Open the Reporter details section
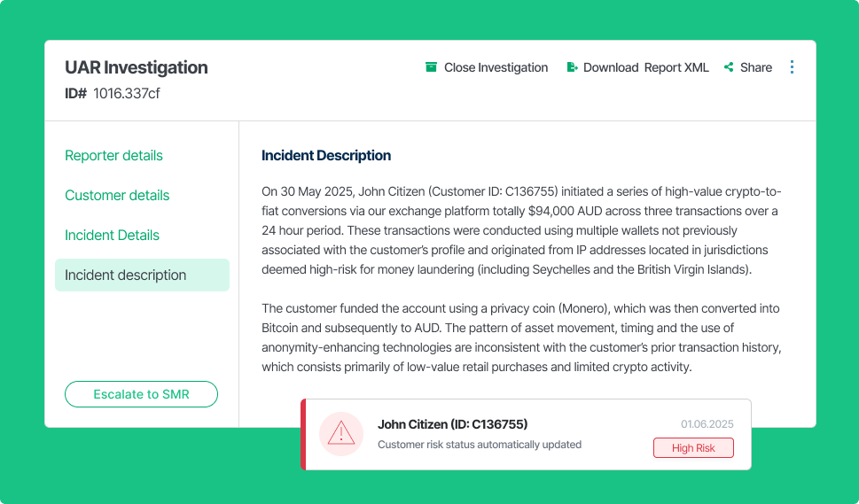 [113, 155]
